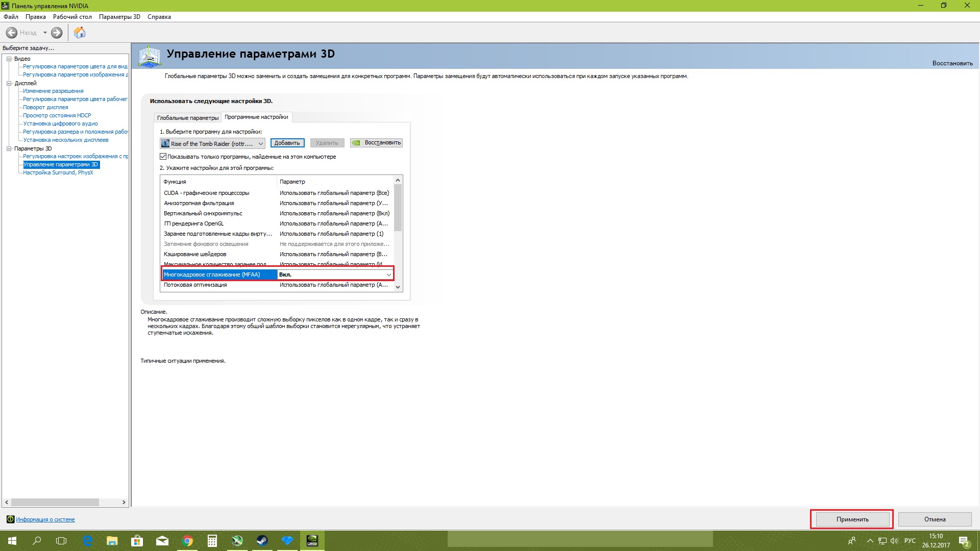Image resolution: width=980 pixels, height=551 pixels.
Task: Select Настройка Surround, PhysX tree item
Action: tap(58, 172)
